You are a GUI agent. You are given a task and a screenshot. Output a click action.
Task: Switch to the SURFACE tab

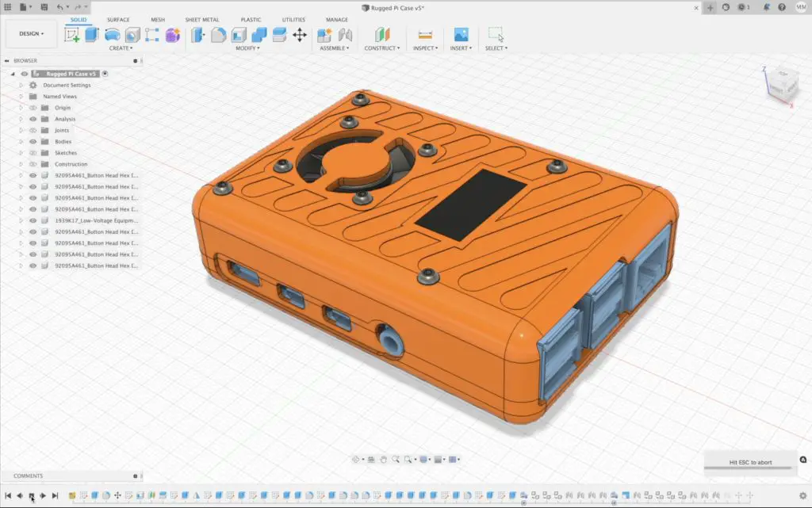(x=118, y=19)
